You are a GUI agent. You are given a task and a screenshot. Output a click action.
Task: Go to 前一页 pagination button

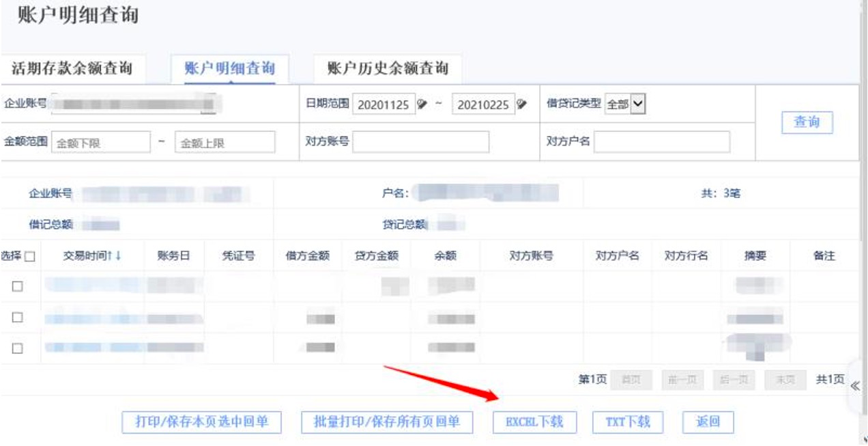(682, 380)
